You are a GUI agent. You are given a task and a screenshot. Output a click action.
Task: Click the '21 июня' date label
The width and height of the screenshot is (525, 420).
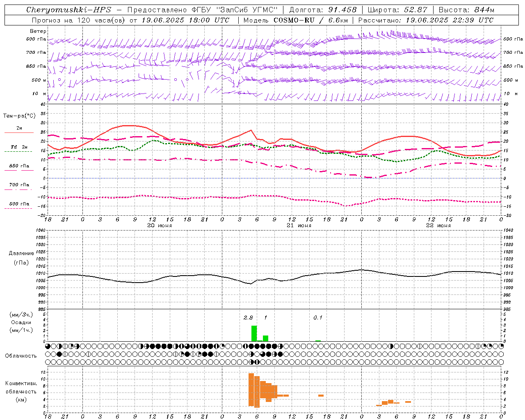pyautogui.click(x=299, y=226)
